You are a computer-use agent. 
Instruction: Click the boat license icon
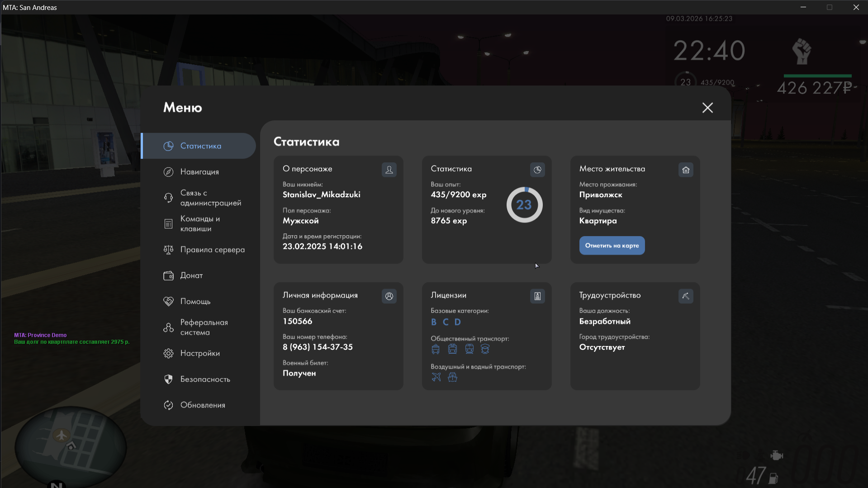(452, 377)
